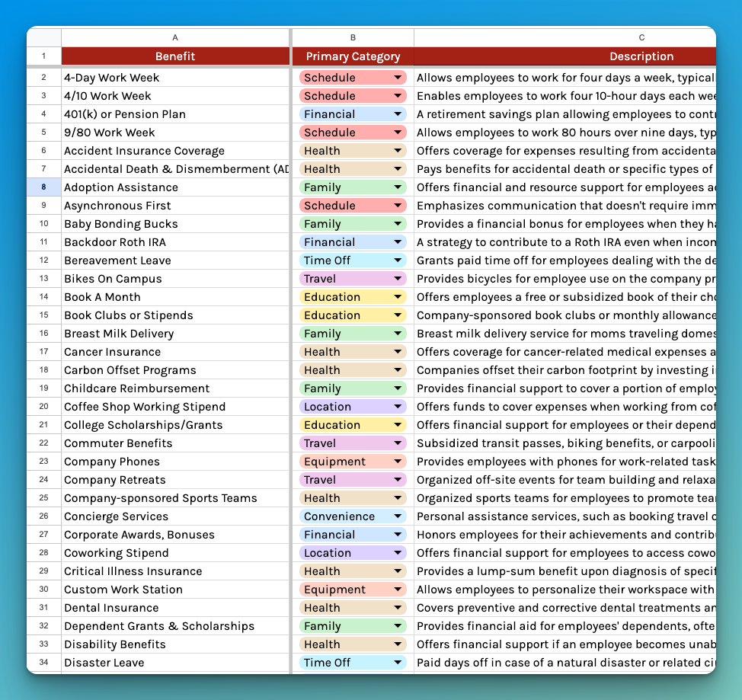Image resolution: width=742 pixels, height=700 pixels.
Task: Click the description 'Honors employees for their achievements'
Action: (565, 535)
